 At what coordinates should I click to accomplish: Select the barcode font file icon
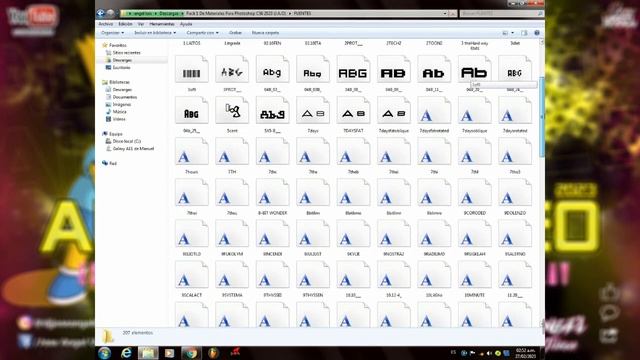191,69
